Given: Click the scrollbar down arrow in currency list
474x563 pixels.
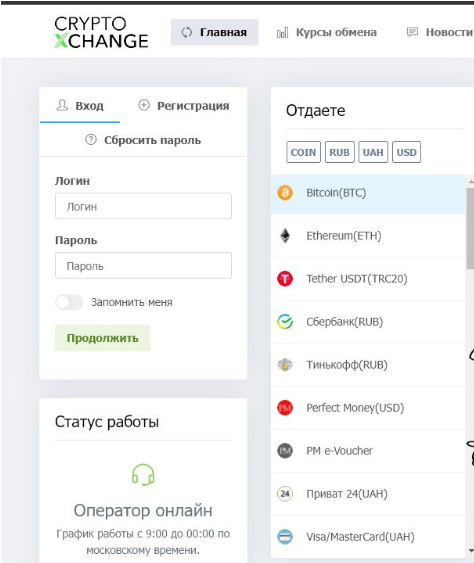Looking at the screenshot, I should [x=470, y=550].
